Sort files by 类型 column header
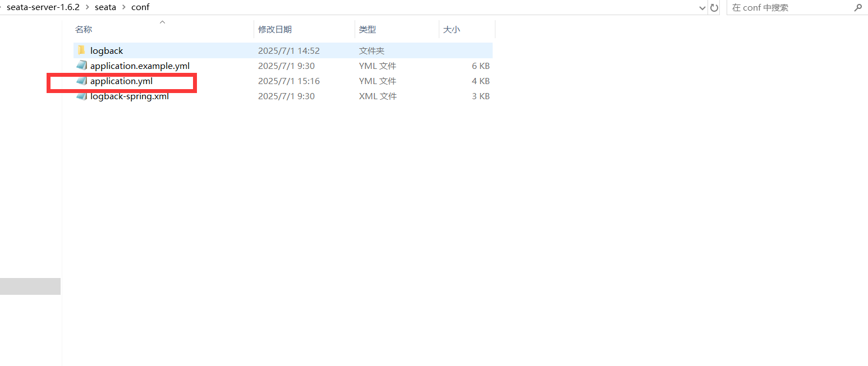The width and height of the screenshot is (868, 366). 368,29
